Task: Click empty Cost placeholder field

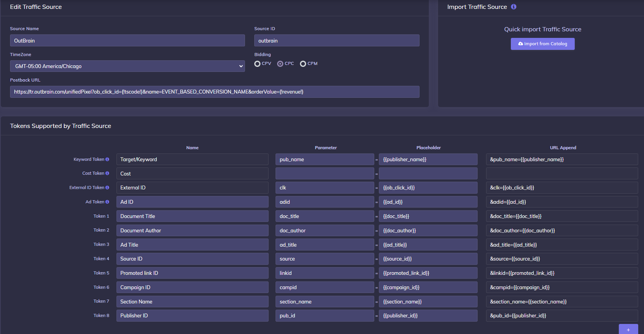Action: point(428,174)
